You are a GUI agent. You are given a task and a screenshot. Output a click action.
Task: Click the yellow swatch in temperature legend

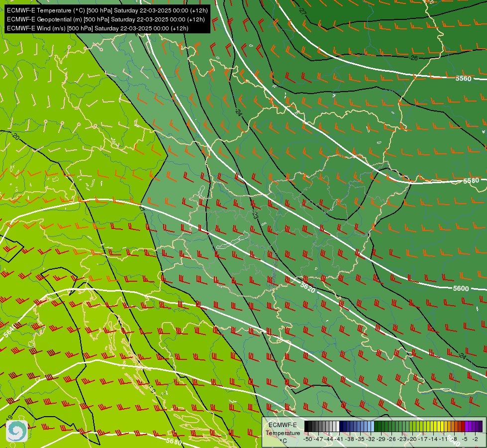coord(442,426)
